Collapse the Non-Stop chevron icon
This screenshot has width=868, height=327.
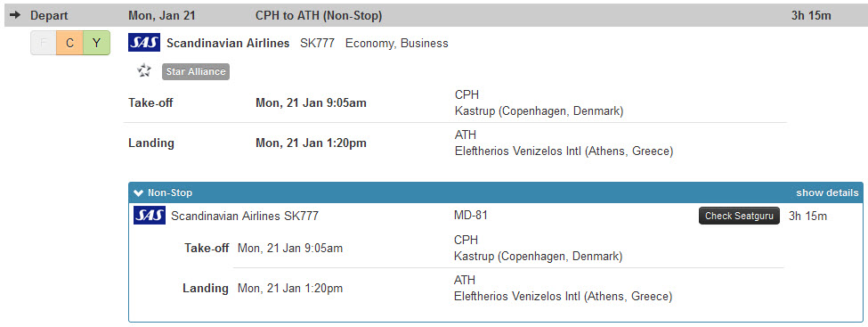click(139, 192)
